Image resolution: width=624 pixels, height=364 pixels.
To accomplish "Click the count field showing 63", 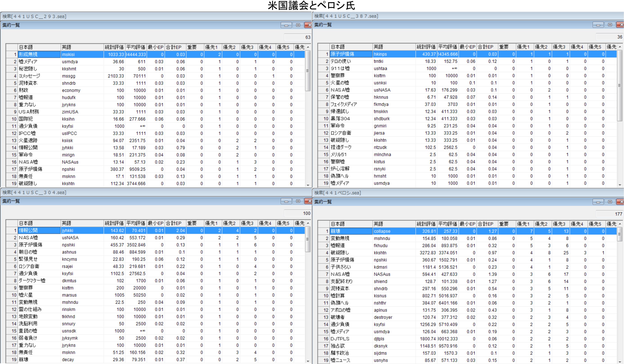I will 297,37.
